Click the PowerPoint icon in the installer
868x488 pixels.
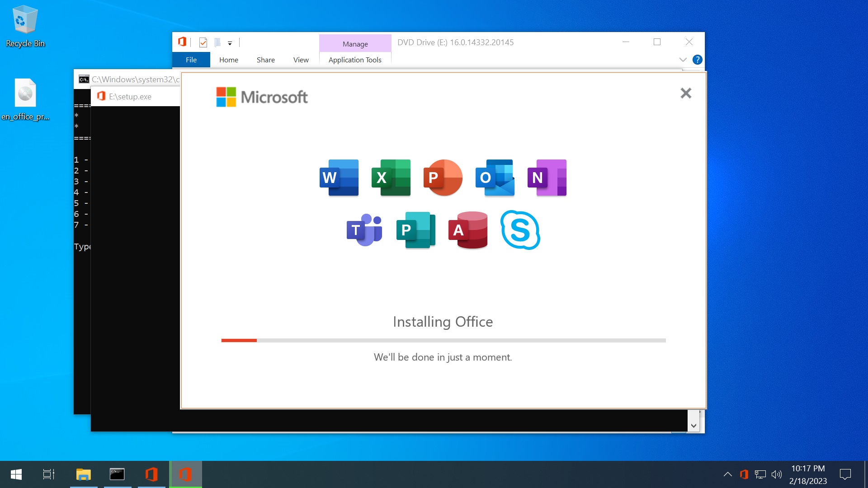pyautogui.click(x=443, y=178)
